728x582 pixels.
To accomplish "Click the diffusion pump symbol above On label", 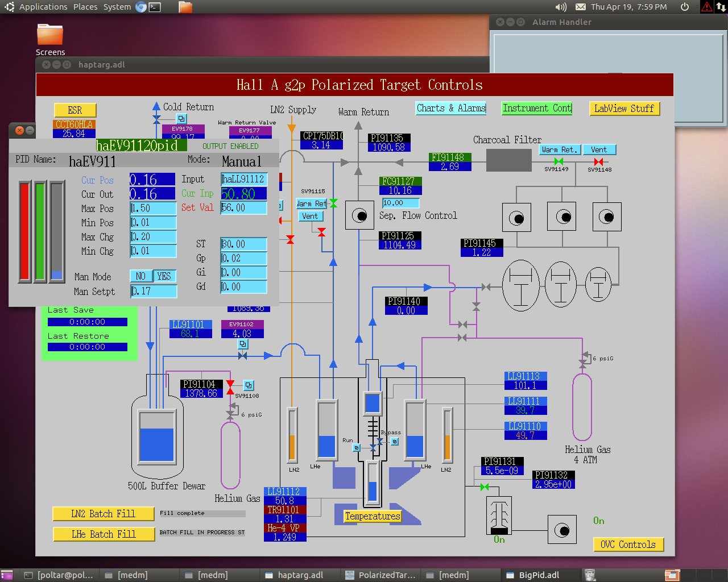I will (x=499, y=516).
